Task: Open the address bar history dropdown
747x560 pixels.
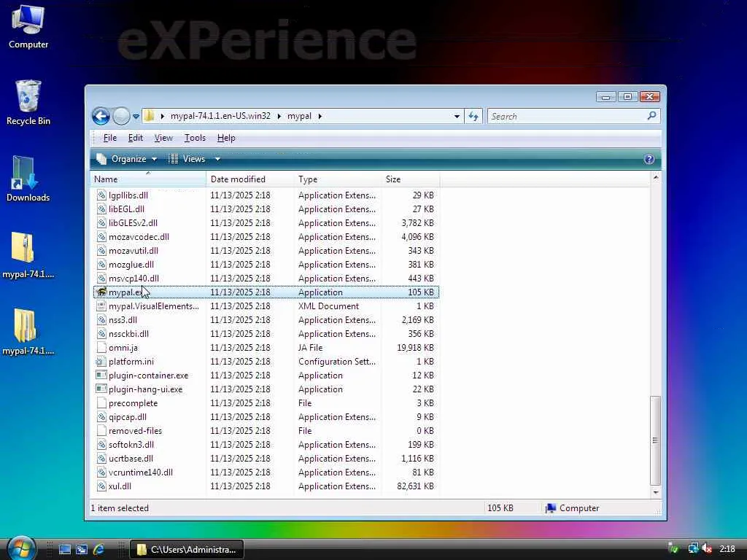Action: [x=457, y=116]
